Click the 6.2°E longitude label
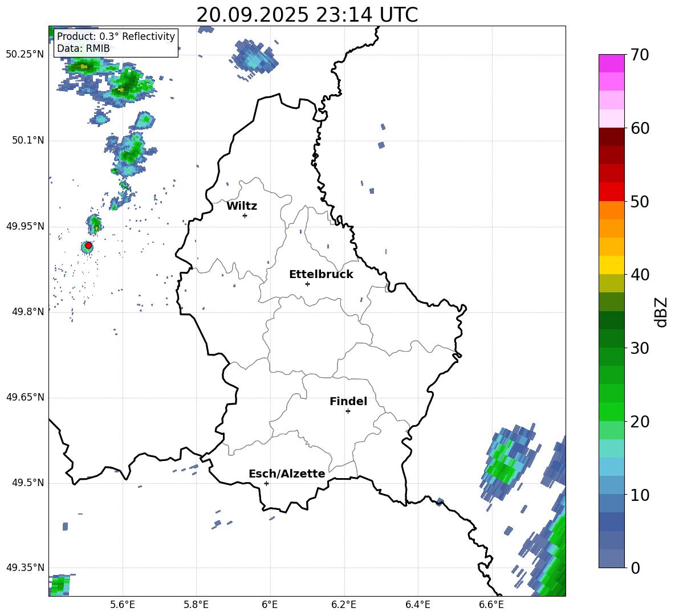Viewport: 675px width, 616px height. (344, 605)
